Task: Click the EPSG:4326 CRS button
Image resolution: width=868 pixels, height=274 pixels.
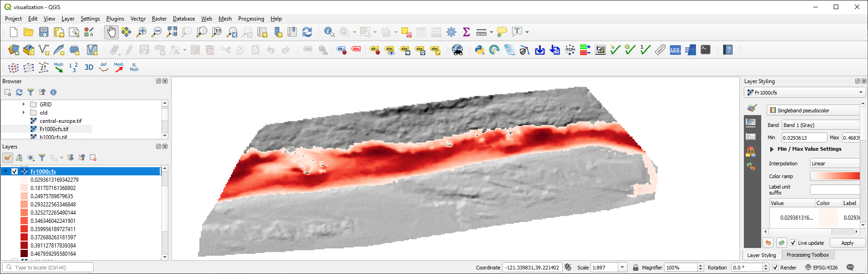Action: [x=821, y=268]
